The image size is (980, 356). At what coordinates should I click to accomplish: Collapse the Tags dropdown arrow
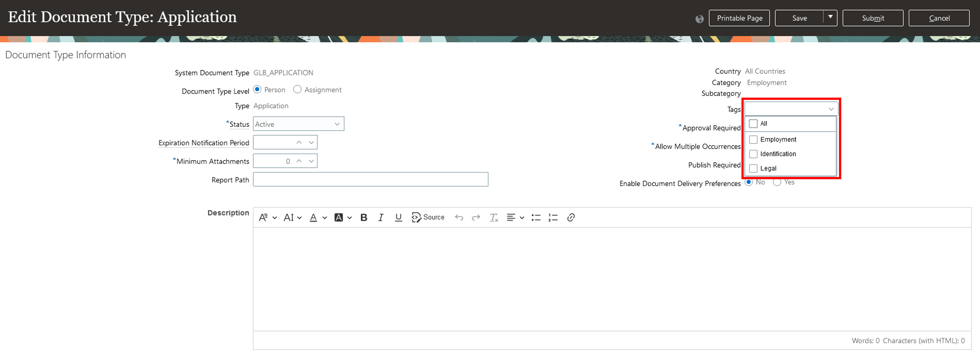pos(831,109)
